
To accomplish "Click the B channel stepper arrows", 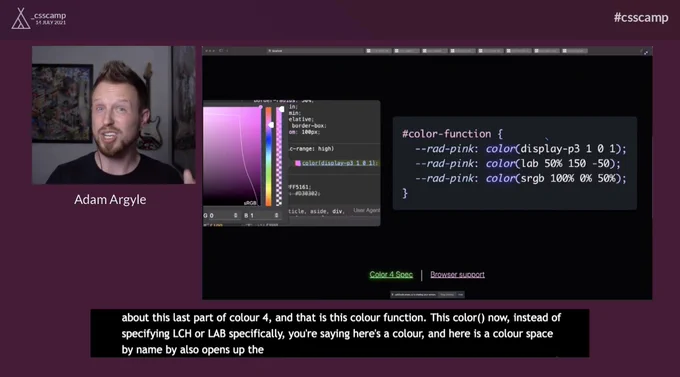I will click(276, 215).
